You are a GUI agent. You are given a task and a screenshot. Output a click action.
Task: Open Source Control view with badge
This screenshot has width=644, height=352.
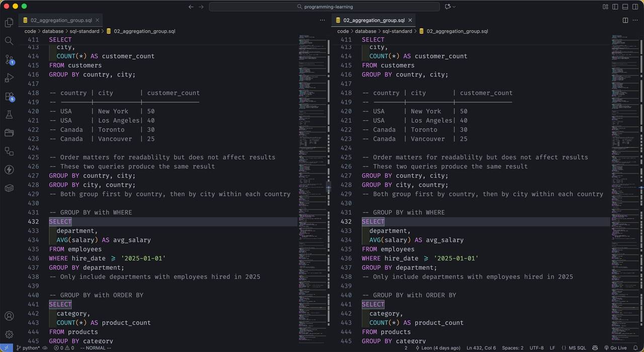(9, 59)
